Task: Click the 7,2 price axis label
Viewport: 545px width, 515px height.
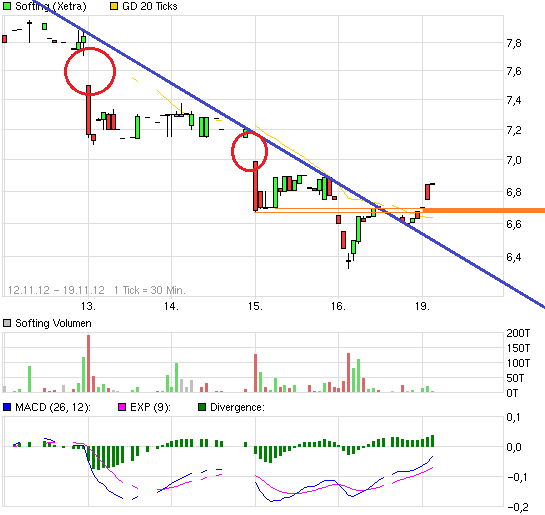Action: click(514, 130)
